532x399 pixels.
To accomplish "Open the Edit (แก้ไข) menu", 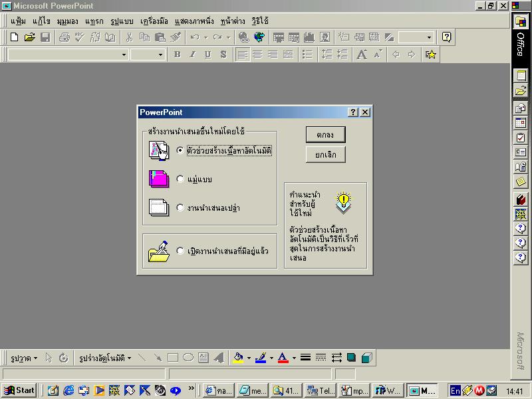I will (x=41, y=21).
